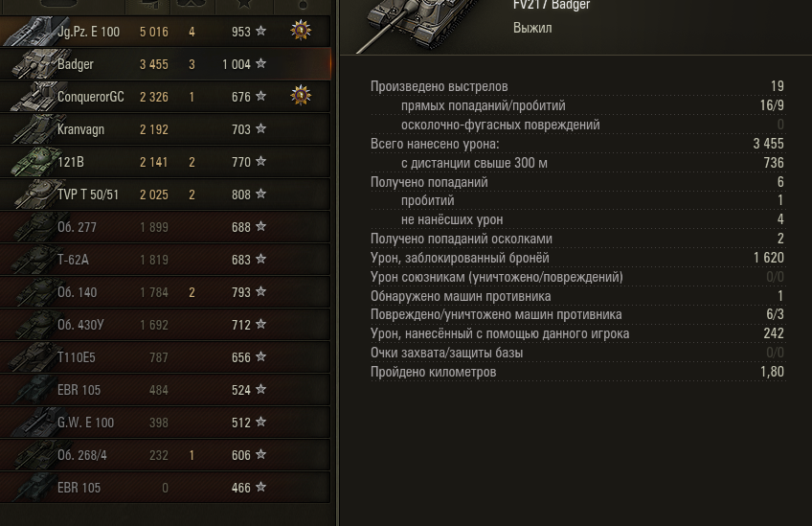This screenshot has width=812, height=526.
Task: Sort by the kills column header icon
Action: (192, 4)
